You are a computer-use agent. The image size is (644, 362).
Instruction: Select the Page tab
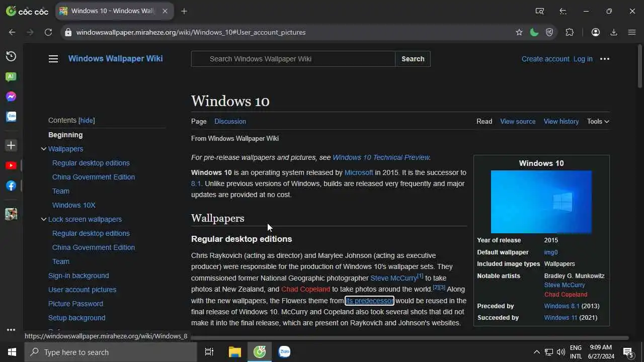pyautogui.click(x=199, y=121)
